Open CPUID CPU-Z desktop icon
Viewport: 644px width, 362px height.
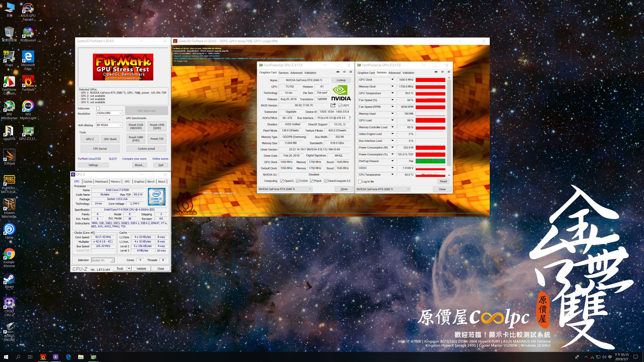coord(9,307)
